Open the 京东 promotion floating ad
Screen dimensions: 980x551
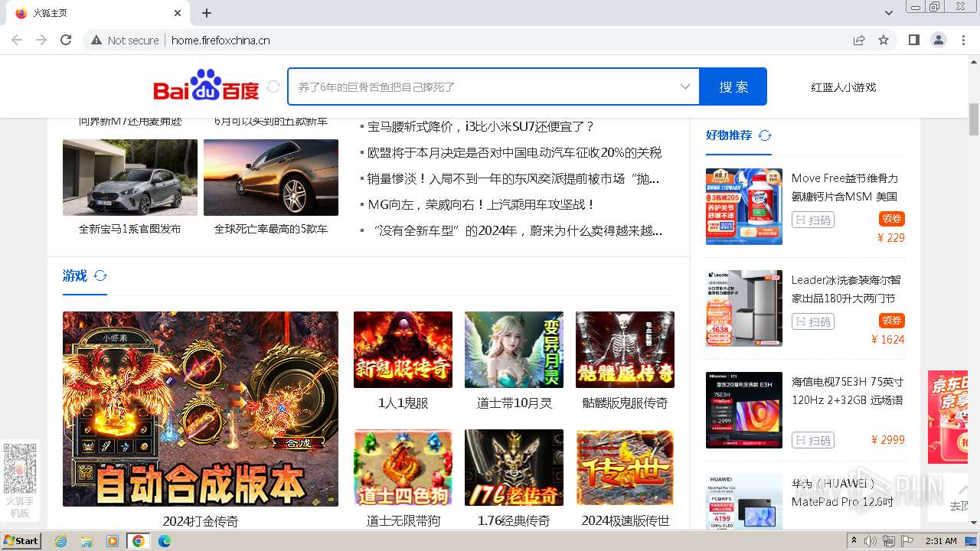[948, 417]
